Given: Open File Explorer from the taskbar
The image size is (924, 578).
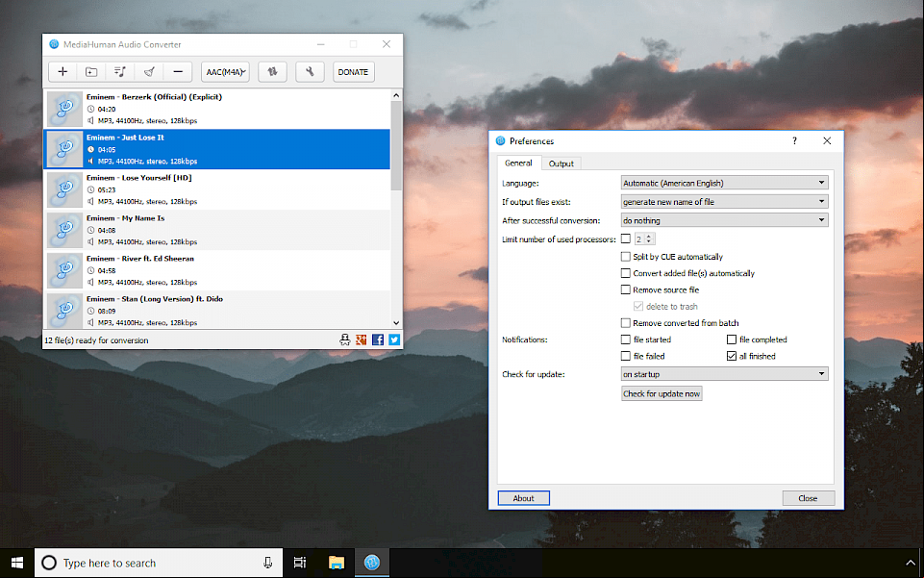Looking at the screenshot, I should [x=336, y=563].
